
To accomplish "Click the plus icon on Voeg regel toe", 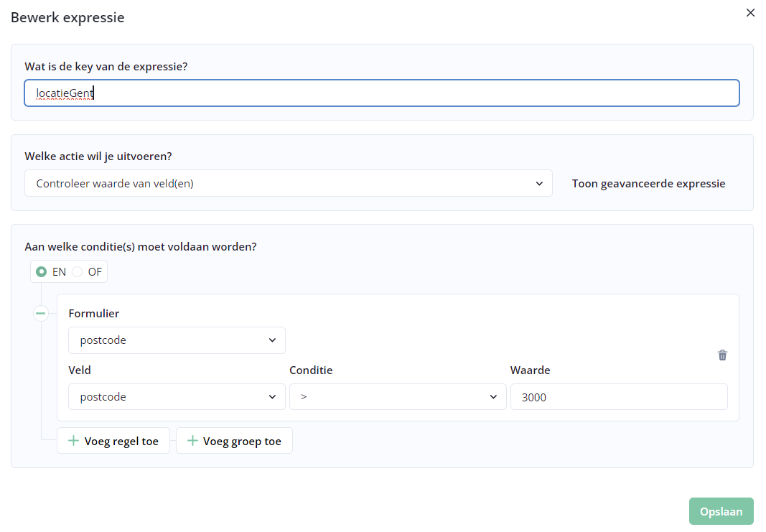I will point(73,441).
